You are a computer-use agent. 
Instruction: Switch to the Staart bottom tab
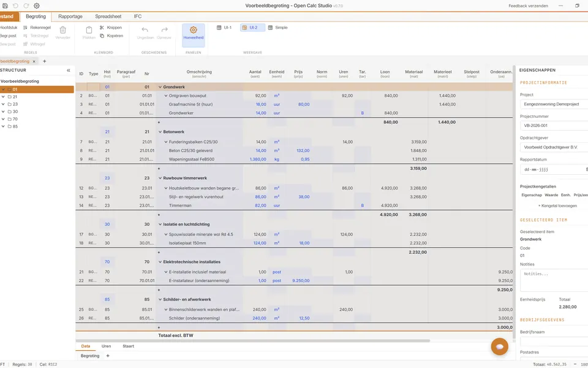pos(128,346)
